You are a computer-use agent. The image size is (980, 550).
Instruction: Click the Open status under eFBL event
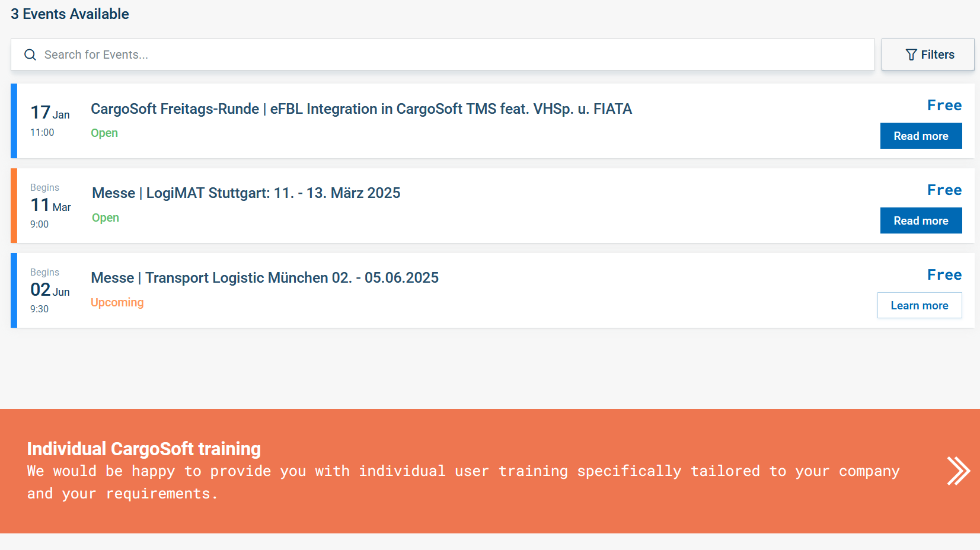tap(104, 133)
